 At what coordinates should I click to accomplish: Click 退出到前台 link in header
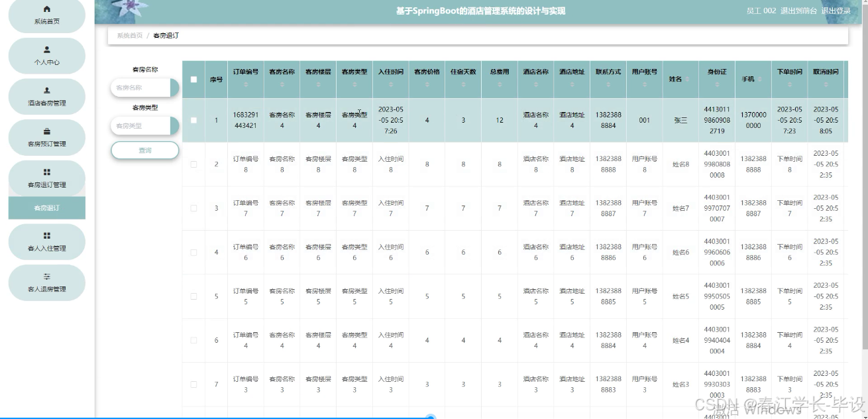pos(798,11)
